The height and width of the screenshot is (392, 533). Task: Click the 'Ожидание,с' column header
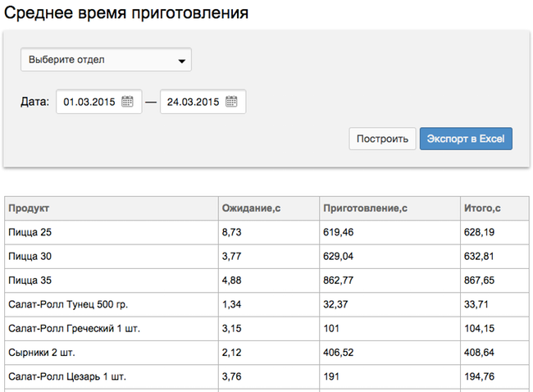click(x=269, y=208)
